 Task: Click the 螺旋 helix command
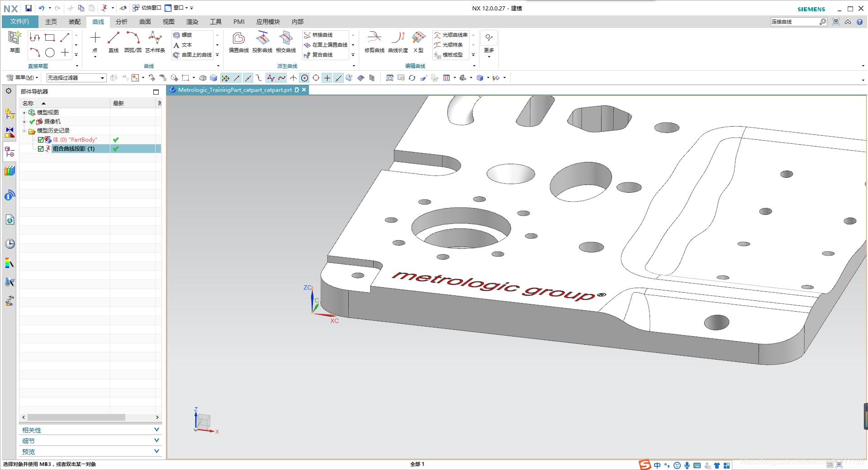point(183,35)
